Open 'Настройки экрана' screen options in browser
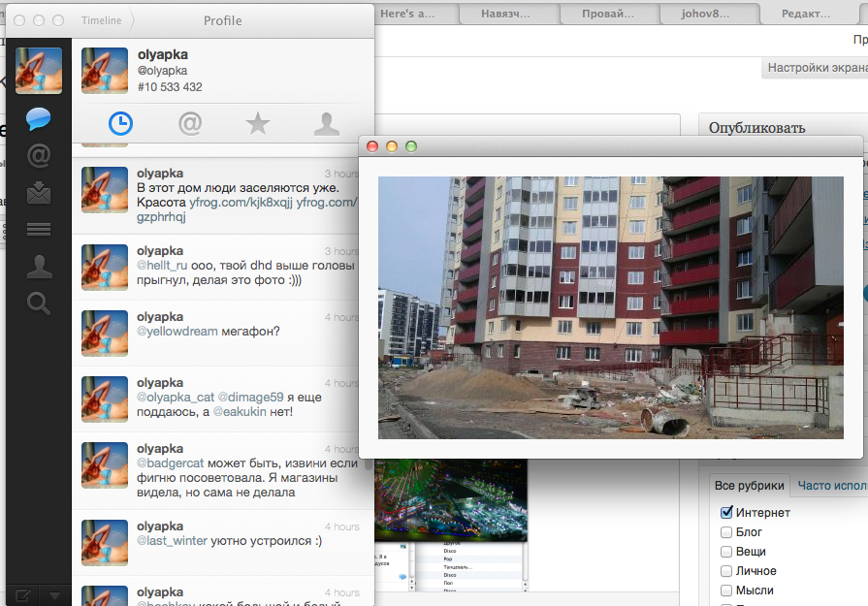This screenshot has height=606, width=868. pos(815,68)
